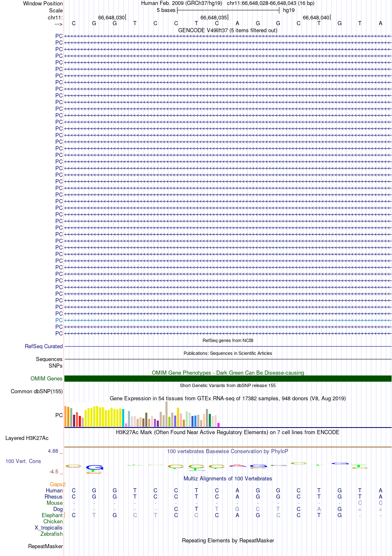Click the Gaps2 alignment row label
The height and width of the screenshot is (556, 392).
[58, 484]
